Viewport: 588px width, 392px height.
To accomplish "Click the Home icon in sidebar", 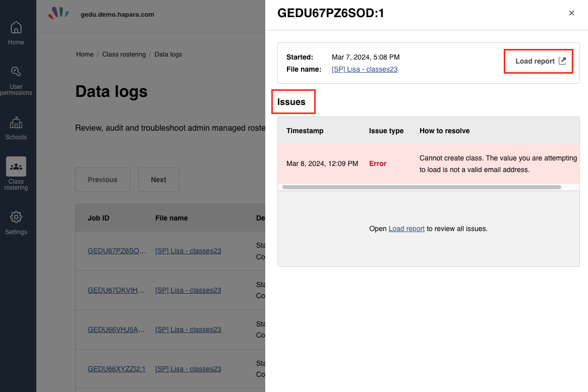I will (16, 28).
